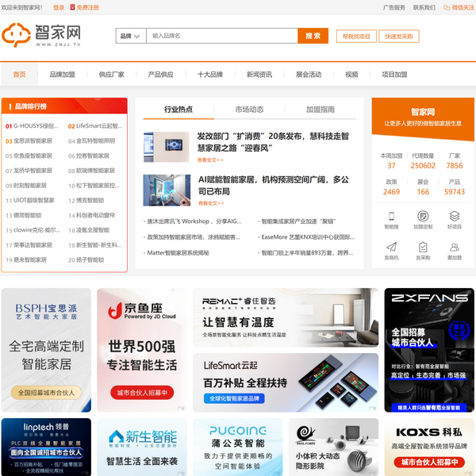
Task: Click into the 输入品牌名 search field
Action: coord(222,36)
